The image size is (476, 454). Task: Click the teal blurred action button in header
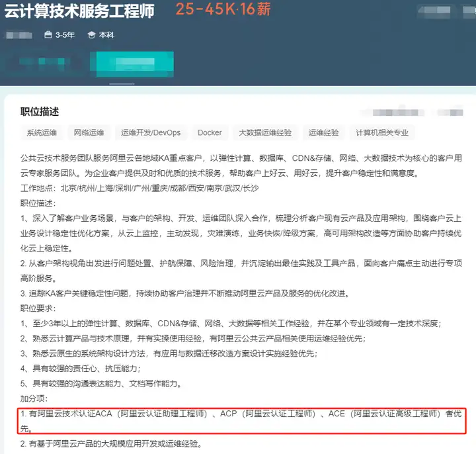tap(132, 64)
